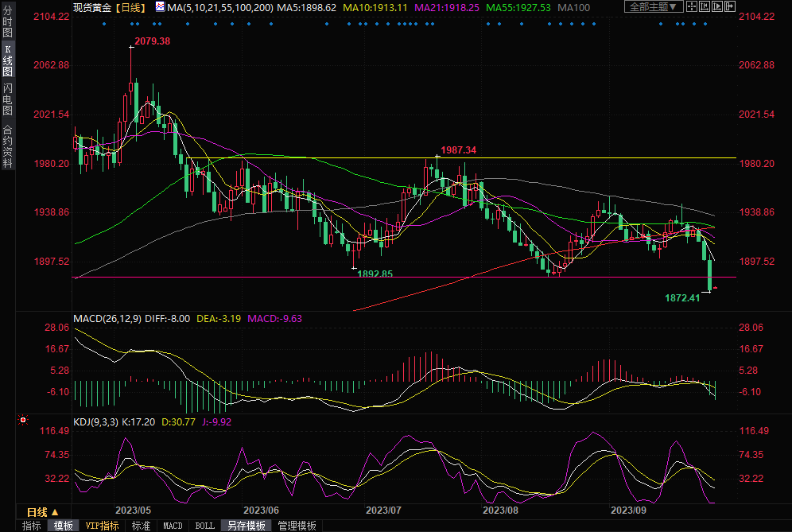Switch to the BOLL template
Viewport: 792px width, 532px height.
(204, 526)
